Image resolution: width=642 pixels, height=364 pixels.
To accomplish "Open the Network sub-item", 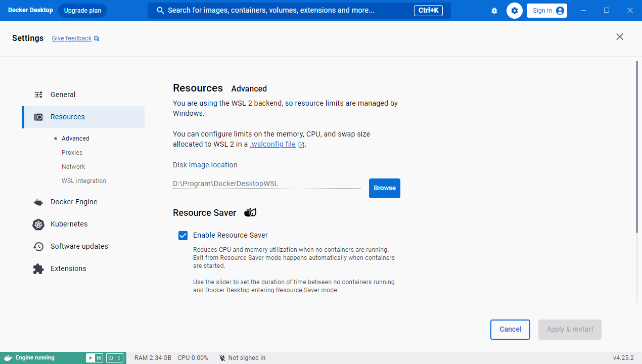I will pos(73,167).
